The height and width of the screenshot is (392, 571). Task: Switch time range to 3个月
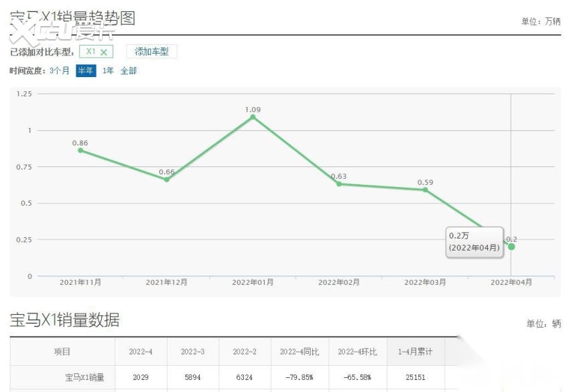(x=60, y=70)
